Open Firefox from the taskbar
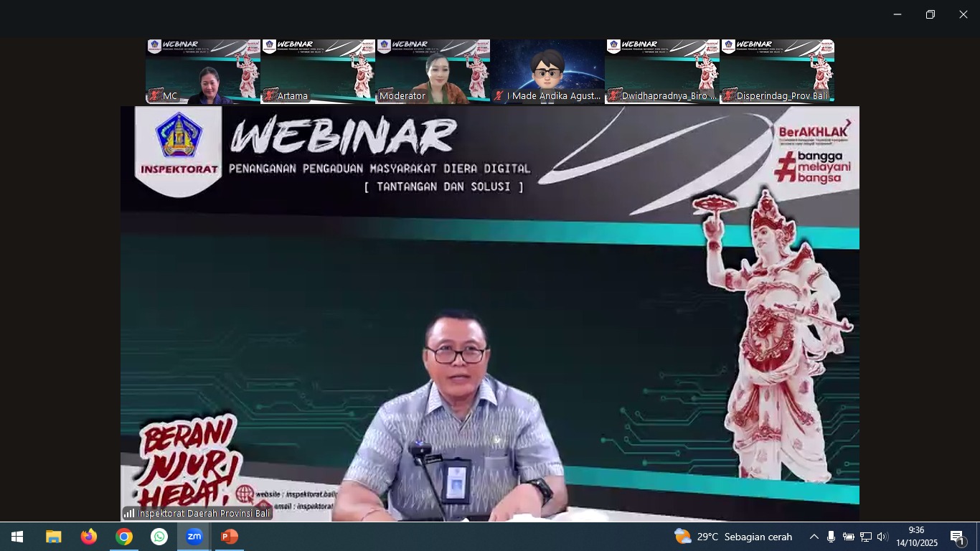This screenshot has height=551, width=980. click(x=89, y=537)
